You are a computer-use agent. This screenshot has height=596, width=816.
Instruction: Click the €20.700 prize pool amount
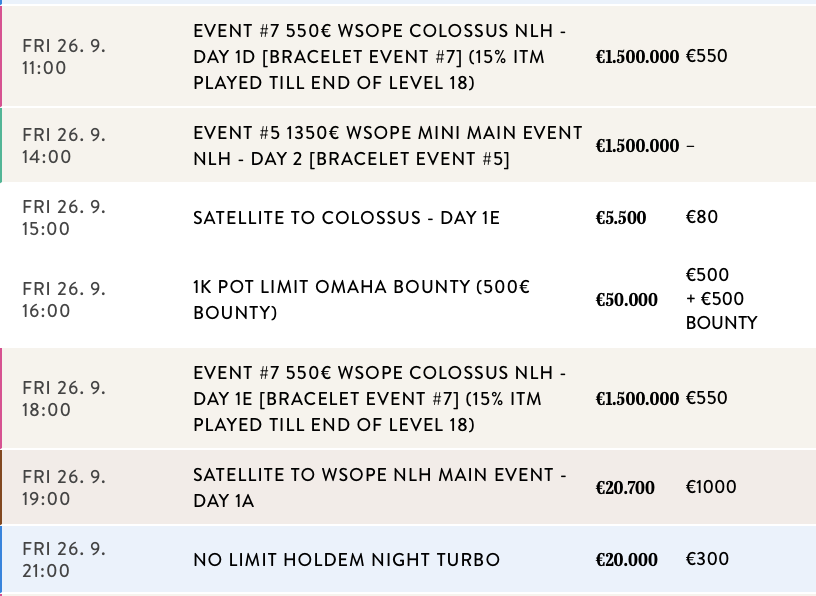point(625,488)
